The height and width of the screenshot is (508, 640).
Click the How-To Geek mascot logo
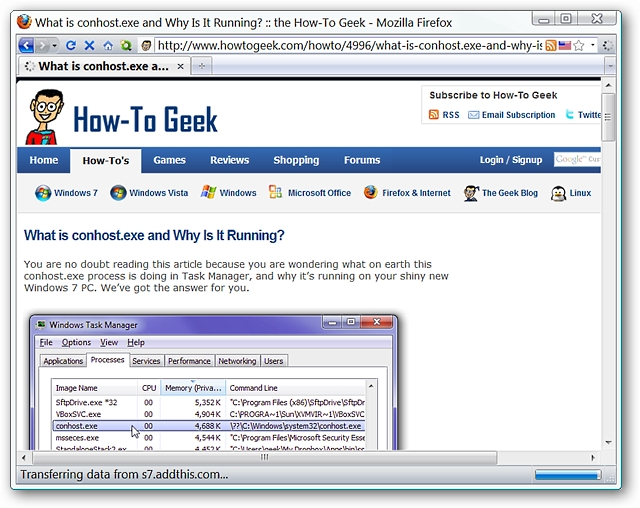pos(45,117)
